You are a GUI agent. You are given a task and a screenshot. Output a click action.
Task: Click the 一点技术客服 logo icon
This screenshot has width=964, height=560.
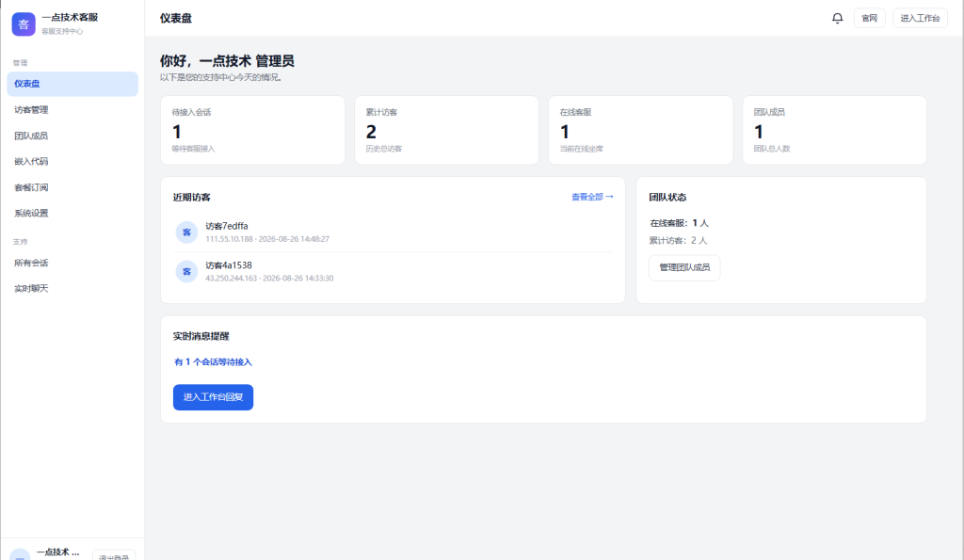point(24,24)
